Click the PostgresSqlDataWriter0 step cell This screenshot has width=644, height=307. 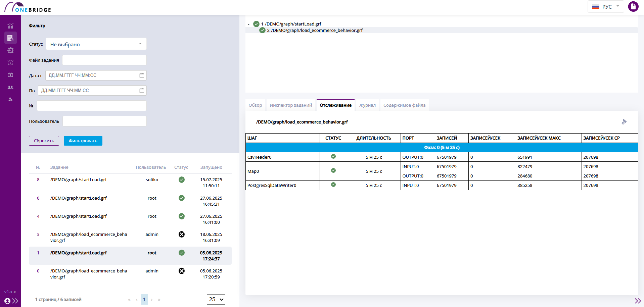pyautogui.click(x=283, y=185)
